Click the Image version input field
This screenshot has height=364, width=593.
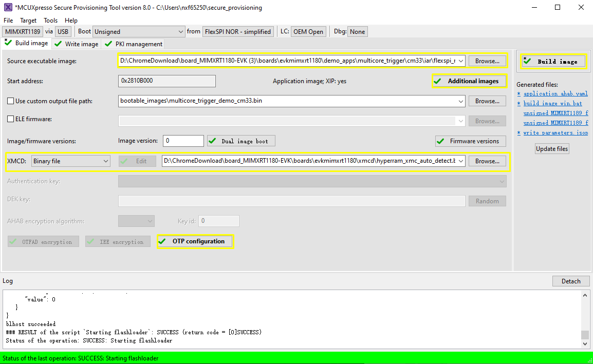point(183,141)
